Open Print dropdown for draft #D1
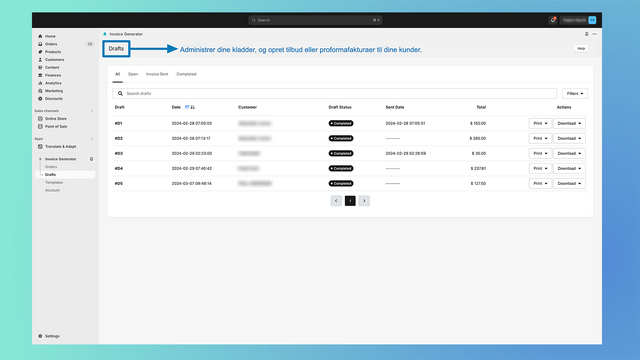The image size is (640, 360). tap(540, 123)
